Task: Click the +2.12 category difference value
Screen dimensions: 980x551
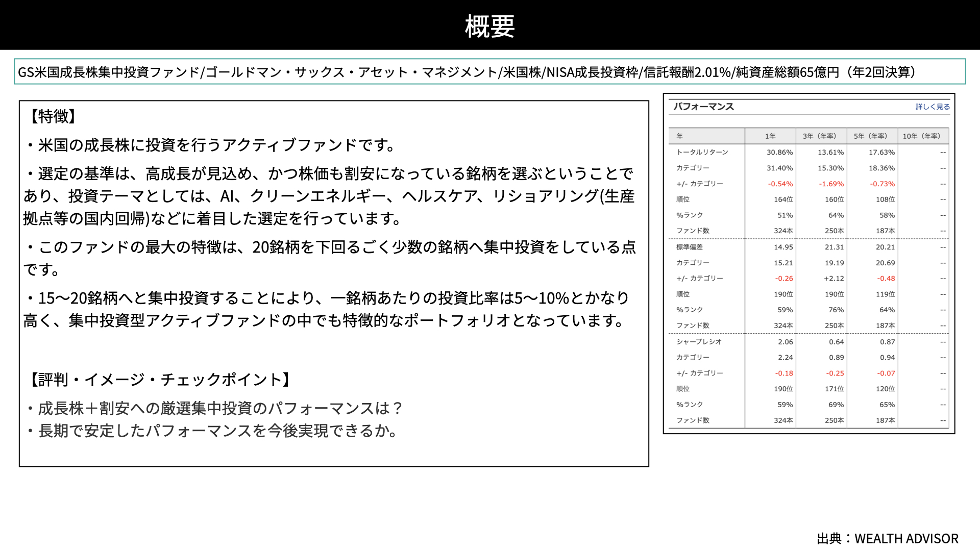Action: click(834, 279)
